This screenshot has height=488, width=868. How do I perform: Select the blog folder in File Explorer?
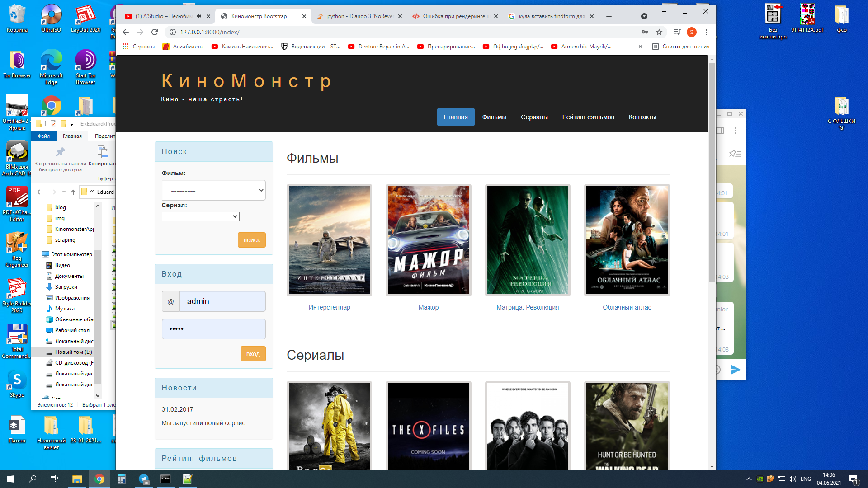pyautogui.click(x=61, y=207)
